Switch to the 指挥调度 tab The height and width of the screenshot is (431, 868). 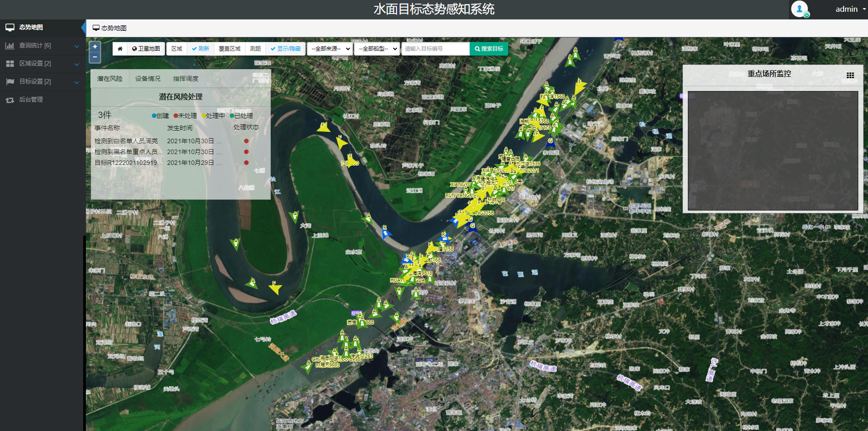coord(186,79)
